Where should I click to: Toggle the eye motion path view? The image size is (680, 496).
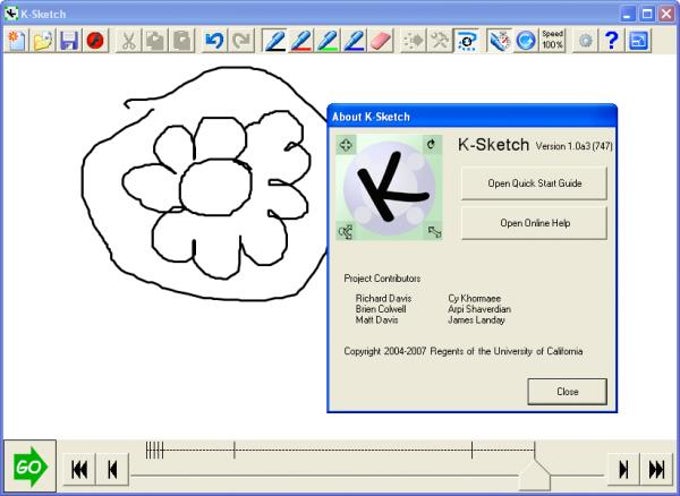click(466, 41)
